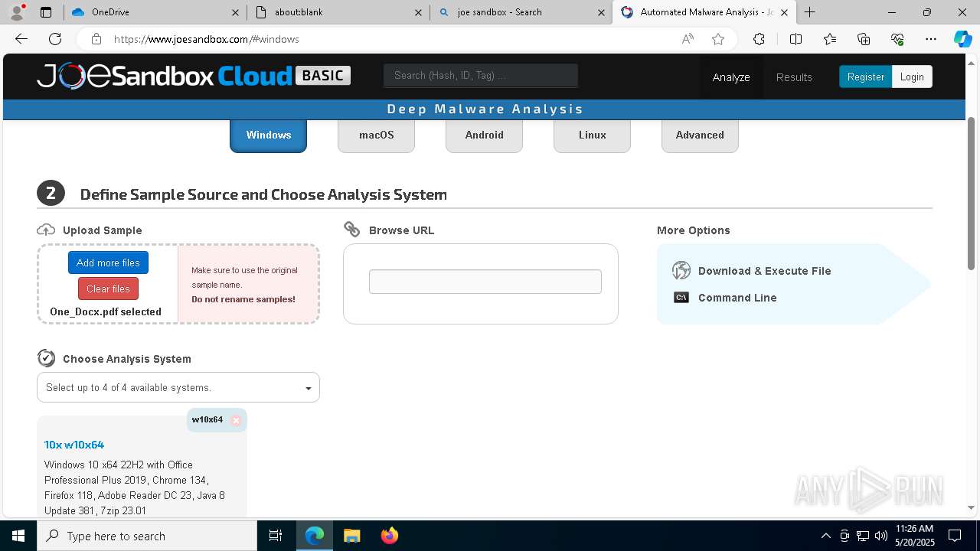Open Task View in taskbar

276,536
